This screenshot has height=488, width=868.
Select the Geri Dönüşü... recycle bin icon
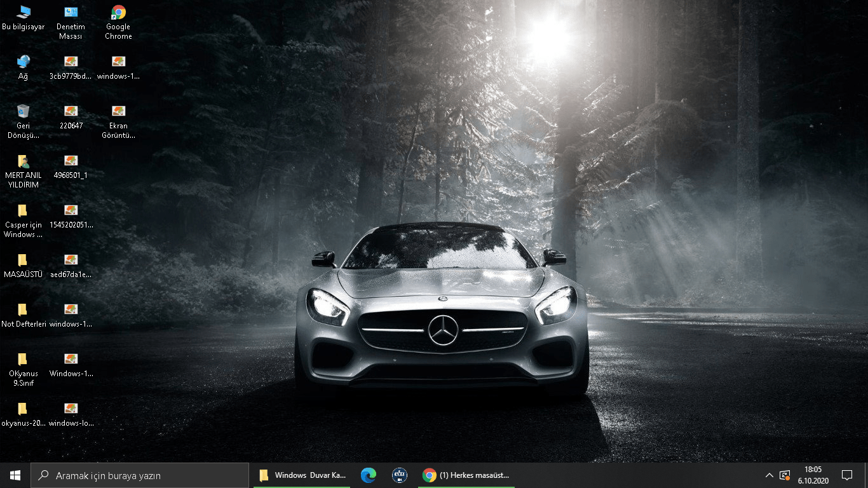(x=23, y=121)
